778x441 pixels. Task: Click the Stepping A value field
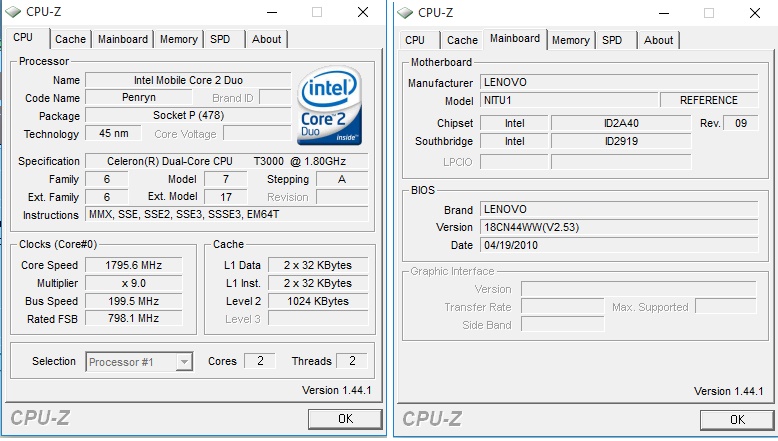[x=342, y=179]
